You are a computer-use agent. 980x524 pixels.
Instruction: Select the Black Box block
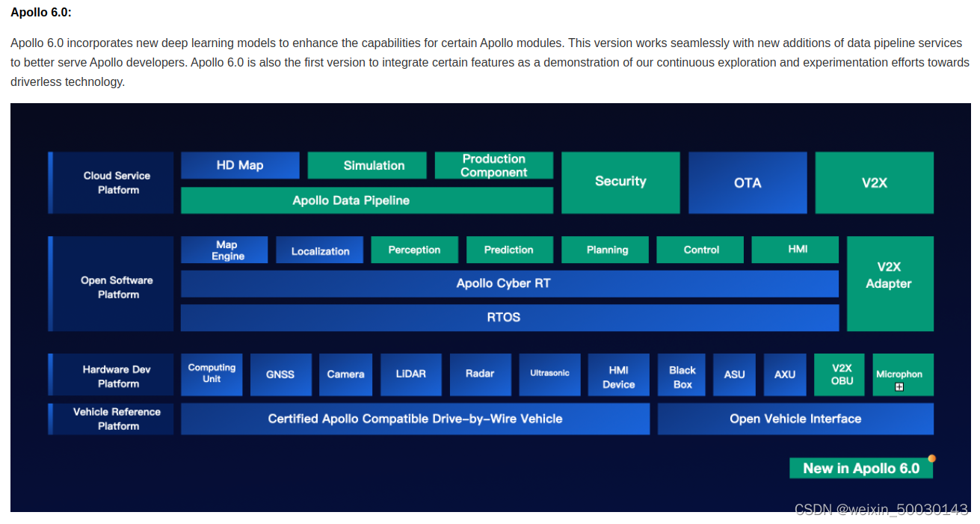pos(682,374)
